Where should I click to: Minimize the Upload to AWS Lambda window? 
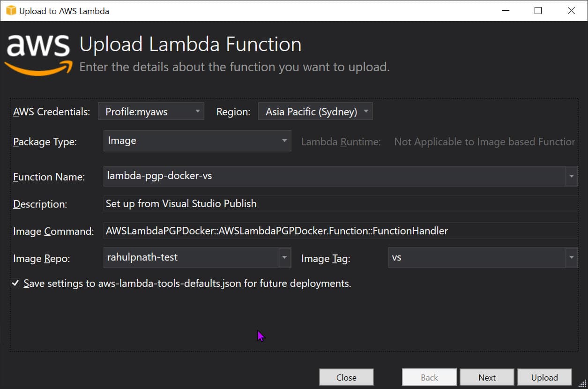[505, 10]
